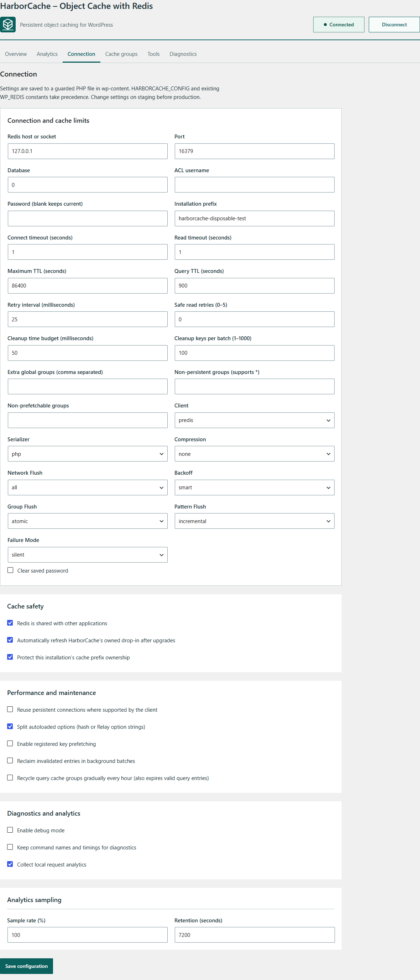The width and height of the screenshot is (420, 980).
Task: Click the Query TTL field
Action: 254,286
